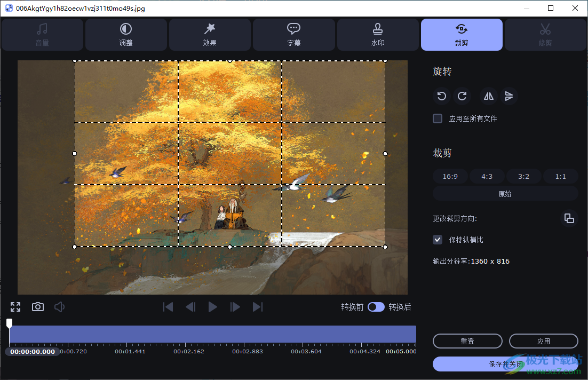This screenshot has width=588, height=380.
Task: Select the 裁剪 crop tab
Action: click(x=462, y=35)
